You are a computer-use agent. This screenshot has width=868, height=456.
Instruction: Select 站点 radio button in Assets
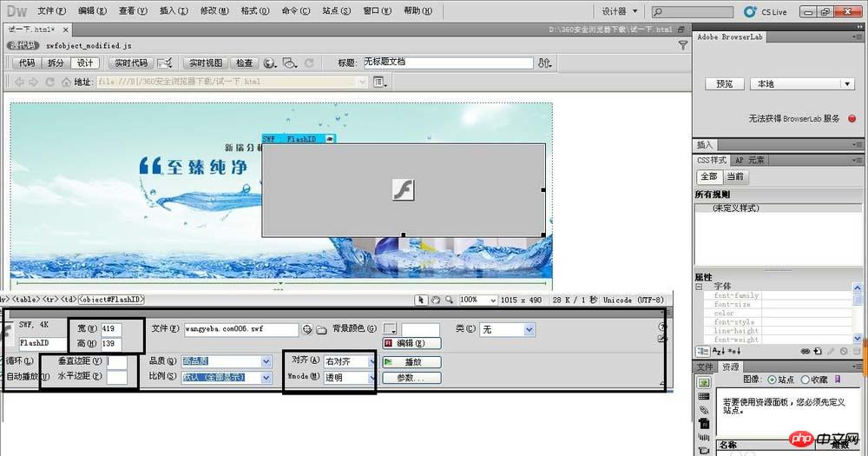(x=773, y=380)
